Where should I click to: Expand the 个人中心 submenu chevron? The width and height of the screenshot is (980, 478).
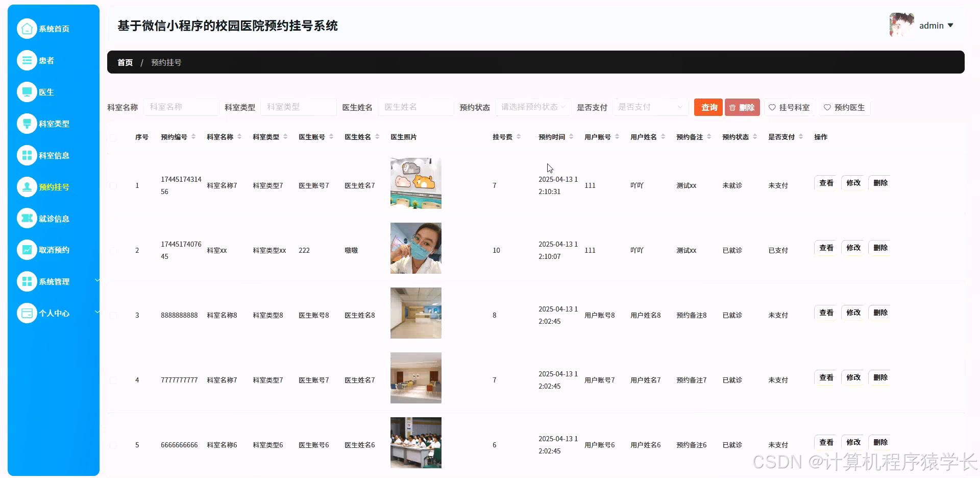(x=97, y=312)
